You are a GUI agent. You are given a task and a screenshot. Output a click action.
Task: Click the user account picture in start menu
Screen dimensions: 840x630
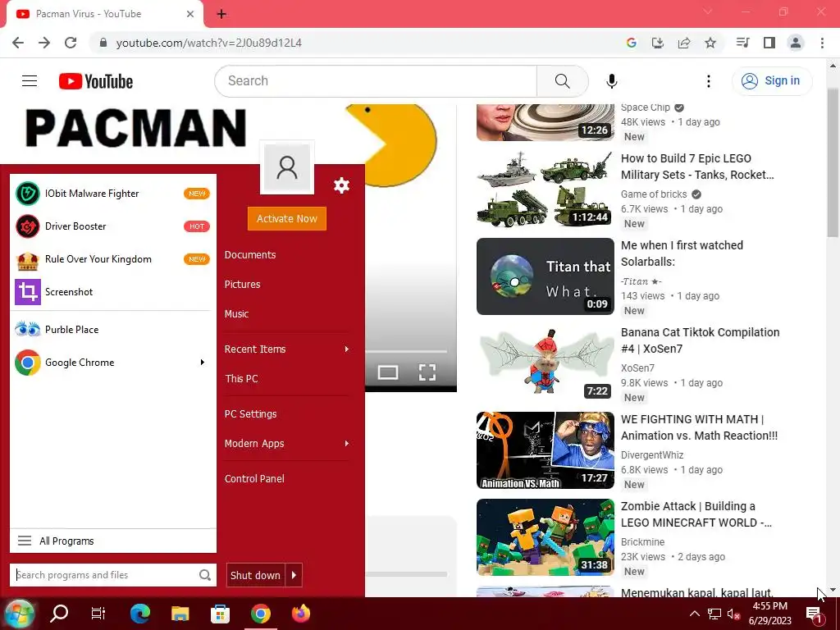(x=287, y=167)
